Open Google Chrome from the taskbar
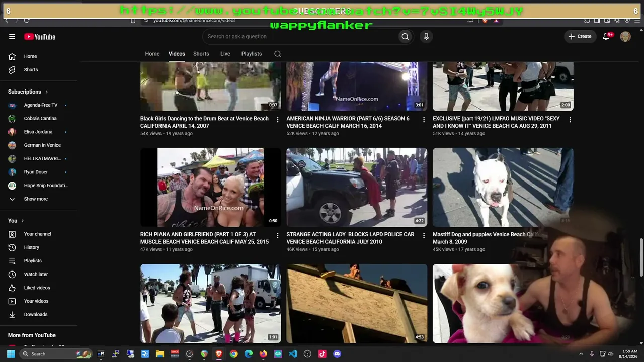 (233, 354)
